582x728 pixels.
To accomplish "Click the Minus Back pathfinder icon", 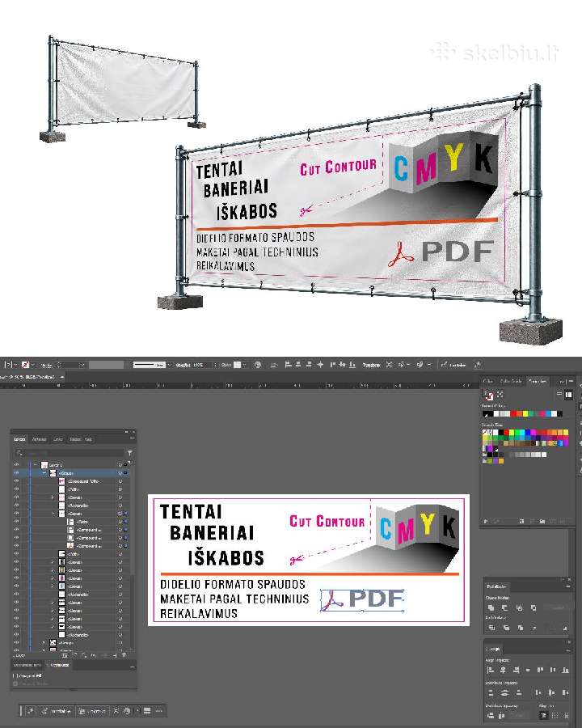I will click(x=565, y=629).
